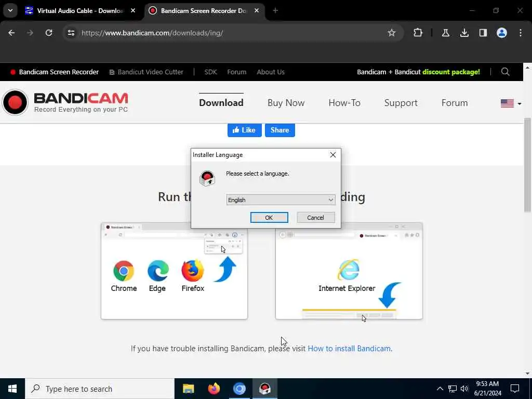The height and width of the screenshot is (399, 532).
Task: Open the tab search dropdown arrow
Action: tap(10, 10)
